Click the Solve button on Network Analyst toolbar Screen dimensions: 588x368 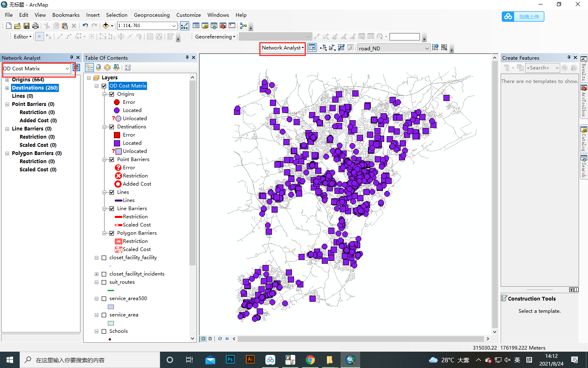point(341,47)
